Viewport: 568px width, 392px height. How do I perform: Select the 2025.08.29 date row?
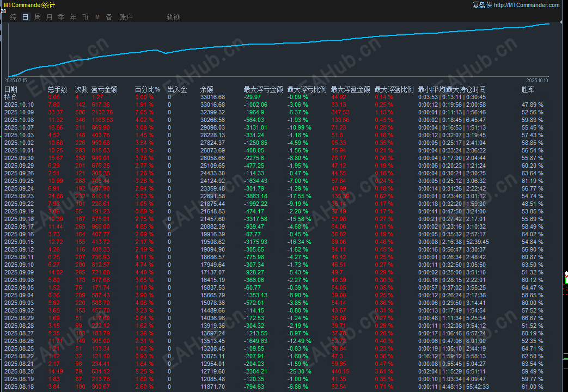[276, 318]
